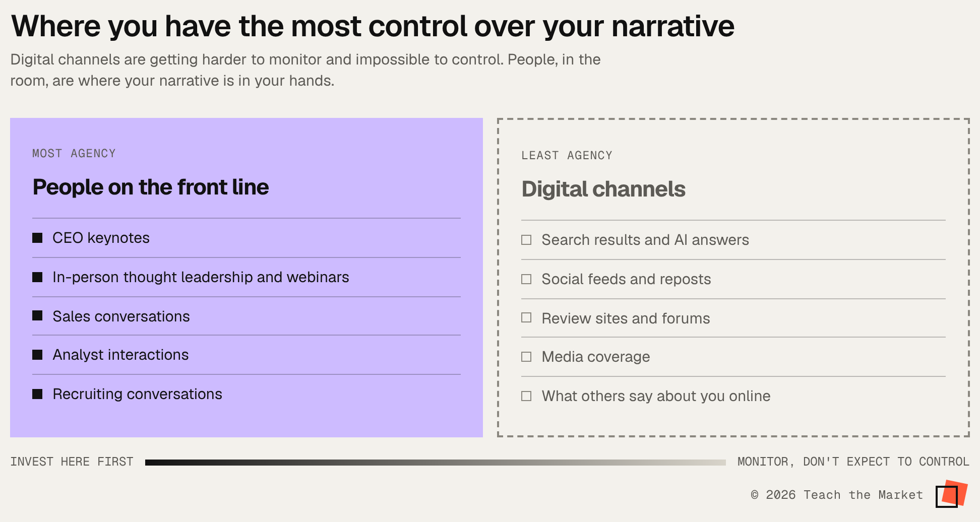Select filled square beside Sales conversations

point(37,315)
